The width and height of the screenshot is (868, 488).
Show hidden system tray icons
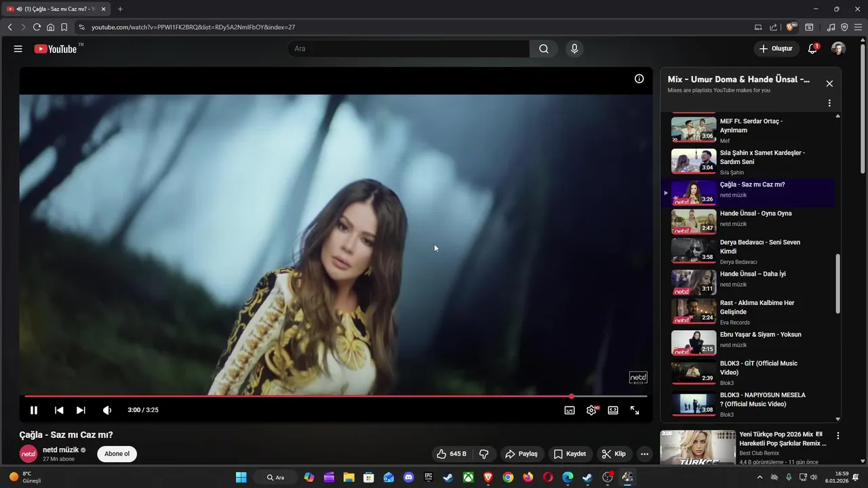click(759, 477)
